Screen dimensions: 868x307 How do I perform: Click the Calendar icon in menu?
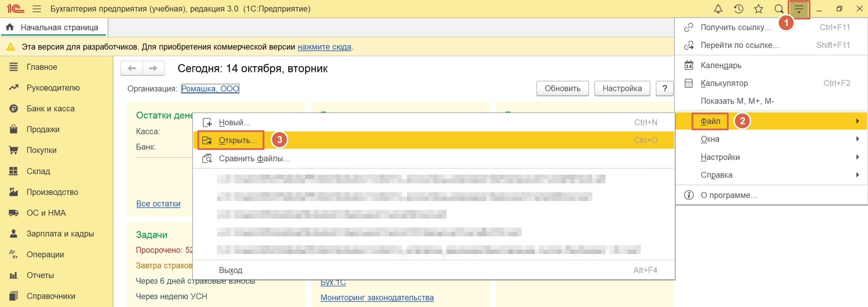(689, 65)
